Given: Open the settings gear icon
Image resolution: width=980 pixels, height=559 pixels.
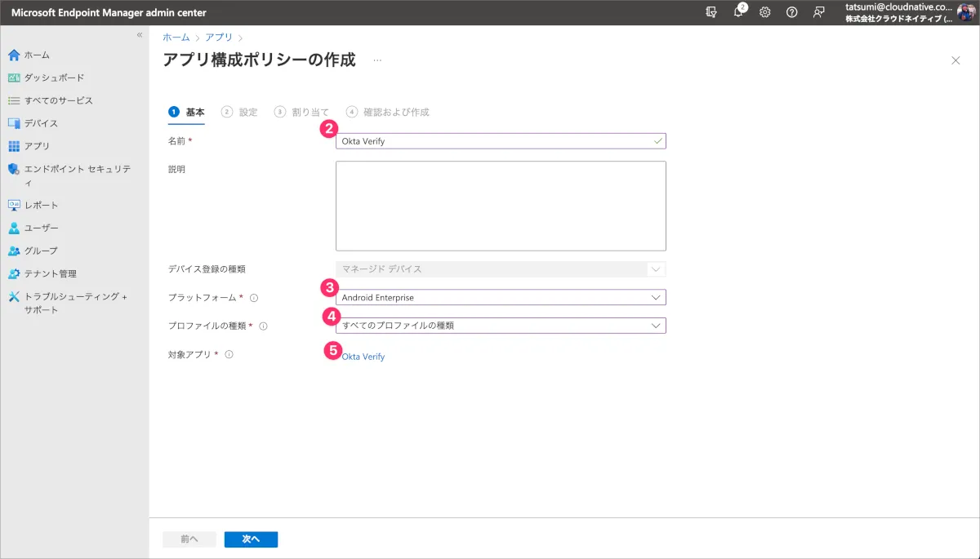Looking at the screenshot, I should pyautogui.click(x=765, y=12).
